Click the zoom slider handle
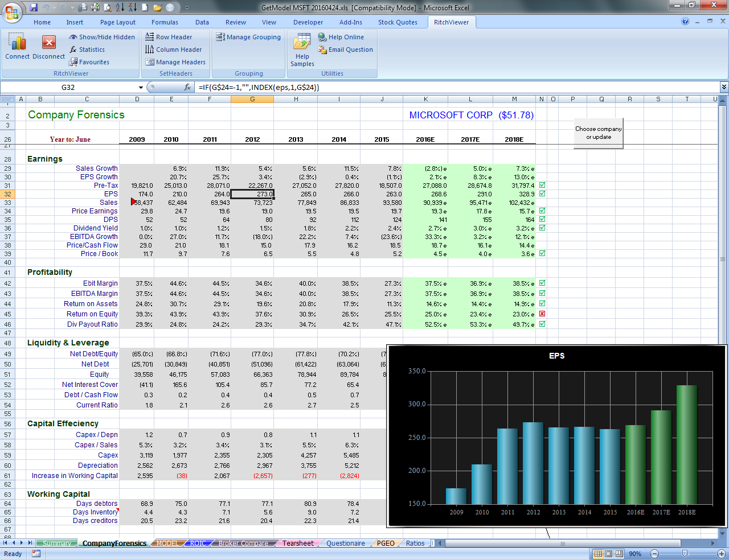729x560 pixels. click(x=685, y=554)
